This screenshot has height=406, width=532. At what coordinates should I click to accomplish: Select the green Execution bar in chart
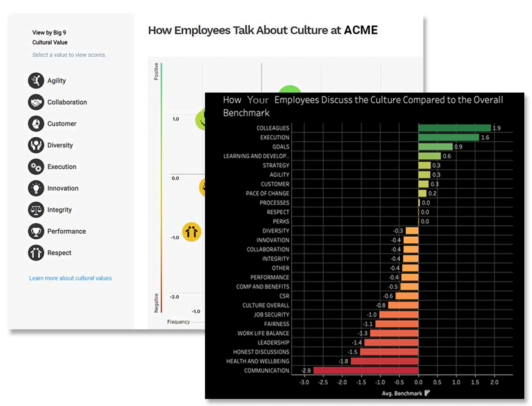[x=448, y=137]
